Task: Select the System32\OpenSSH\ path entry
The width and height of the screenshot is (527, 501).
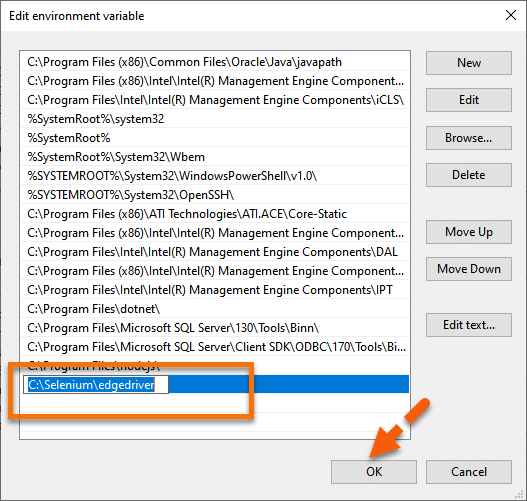Action: click(215, 195)
